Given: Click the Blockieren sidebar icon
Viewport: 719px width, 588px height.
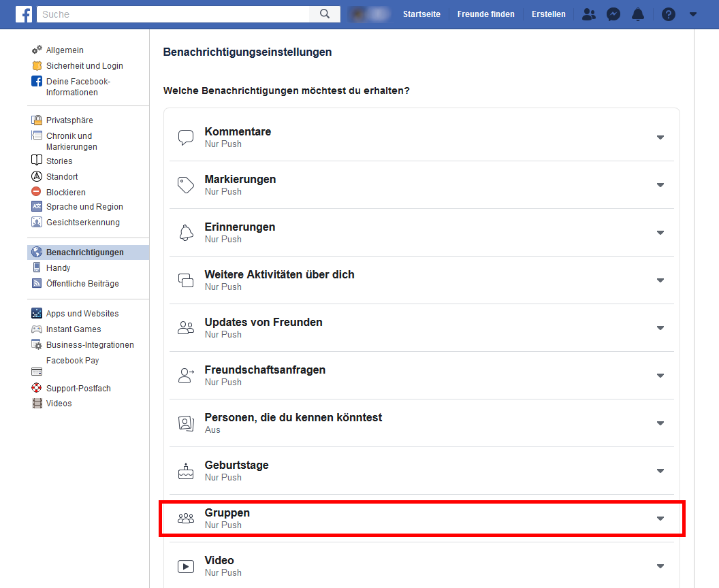Looking at the screenshot, I should click(37, 192).
